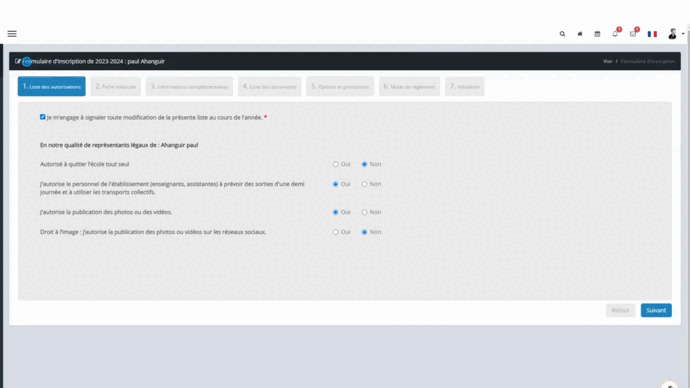Click the edit pencil icon beside form title
The height and width of the screenshot is (388, 690).
click(18, 62)
